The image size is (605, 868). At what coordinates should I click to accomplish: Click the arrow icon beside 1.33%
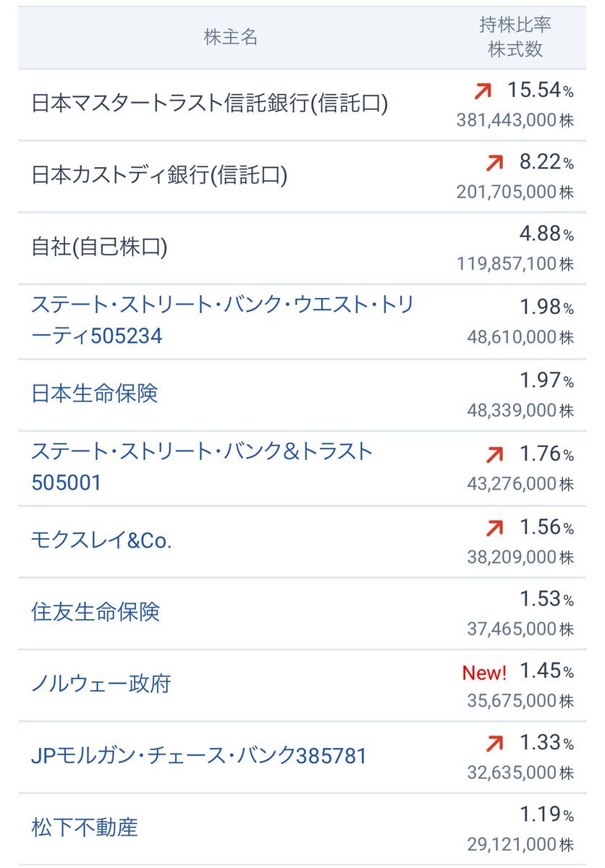494,743
